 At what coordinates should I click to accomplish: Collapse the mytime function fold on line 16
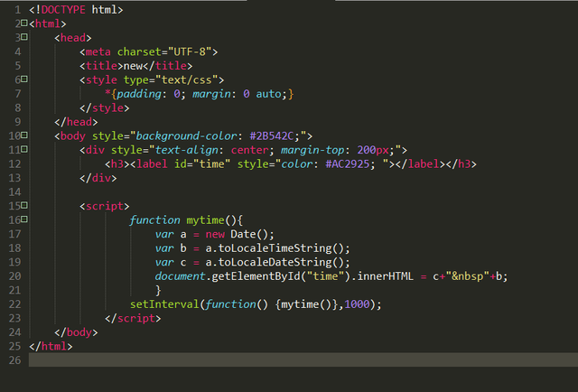24,219
